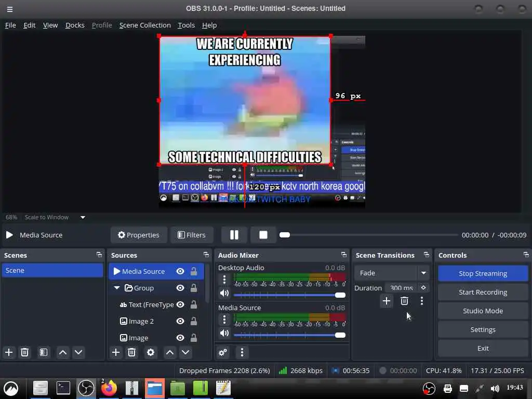Adjust transition Duration stepper
This screenshot has width=532, height=399.
[x=423, y=288]
